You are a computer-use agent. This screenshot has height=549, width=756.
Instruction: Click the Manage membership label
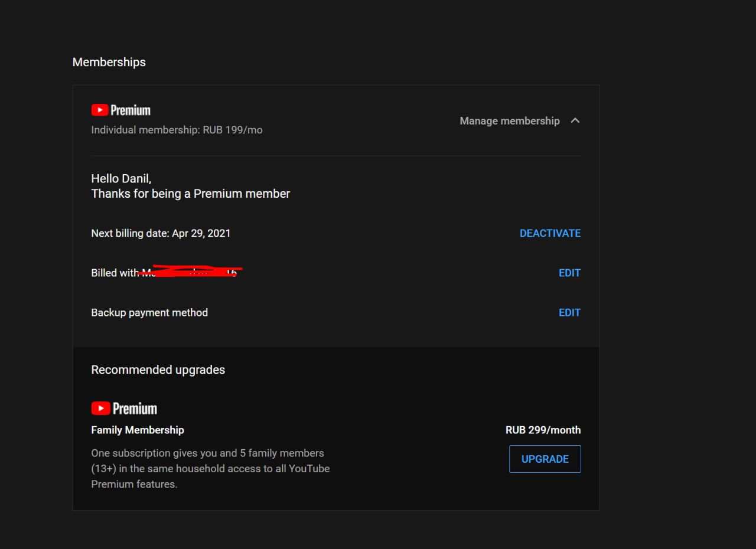510,120
